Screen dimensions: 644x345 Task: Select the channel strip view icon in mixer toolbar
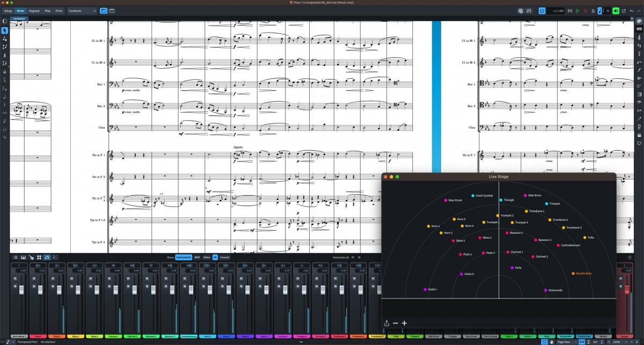click(46, 257)
